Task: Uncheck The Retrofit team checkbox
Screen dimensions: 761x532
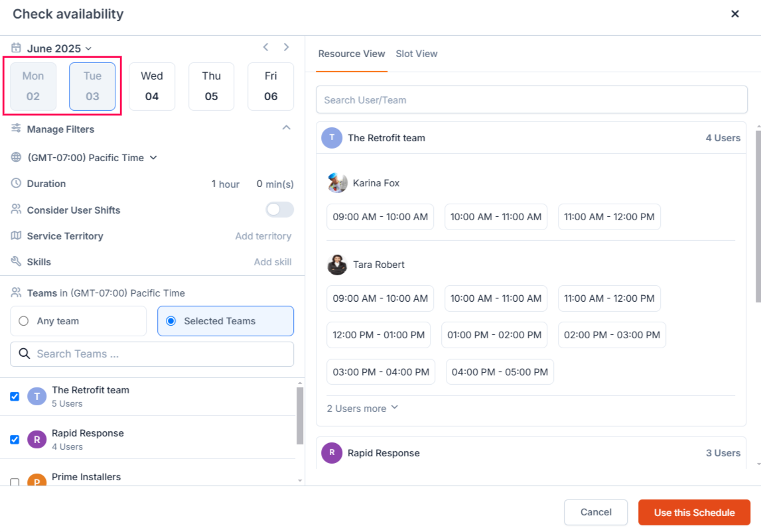Action: [x=15, y=397]
